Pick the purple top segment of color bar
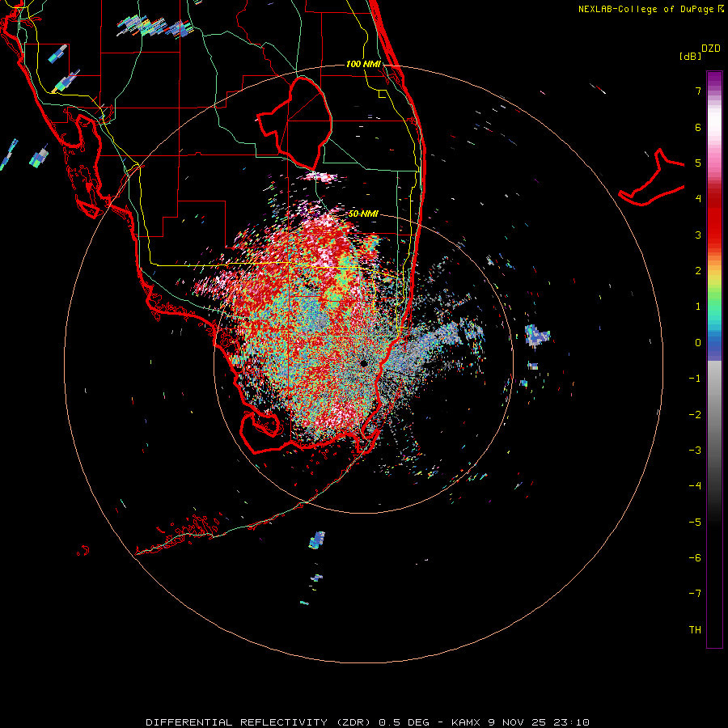 pyautogui.click(x=714, y=80)
